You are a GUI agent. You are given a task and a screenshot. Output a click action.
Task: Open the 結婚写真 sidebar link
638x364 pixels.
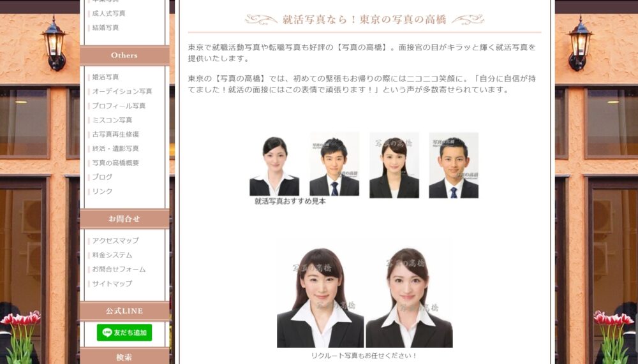[x=105, y=27]
